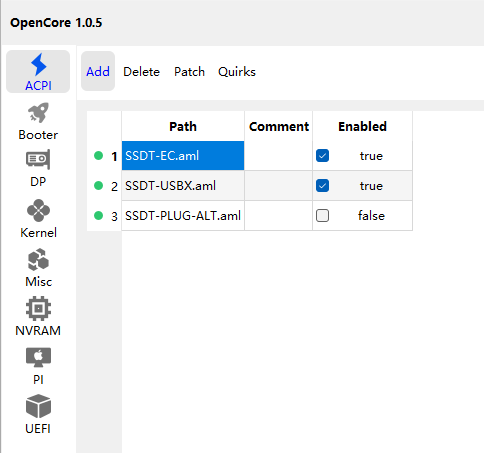Select the SSDT-PLUG-ALT.aml path cell

click(x=183, y=216)
